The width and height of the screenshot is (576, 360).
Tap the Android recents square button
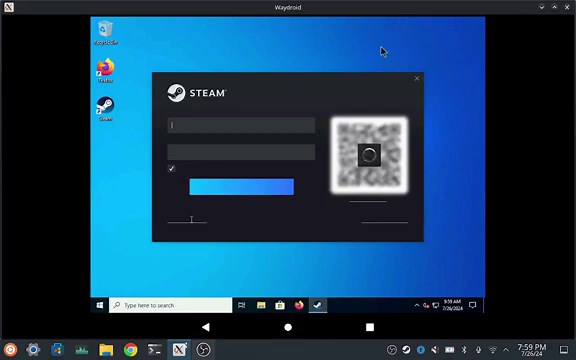pyautogui.click(x=370, y=327)
